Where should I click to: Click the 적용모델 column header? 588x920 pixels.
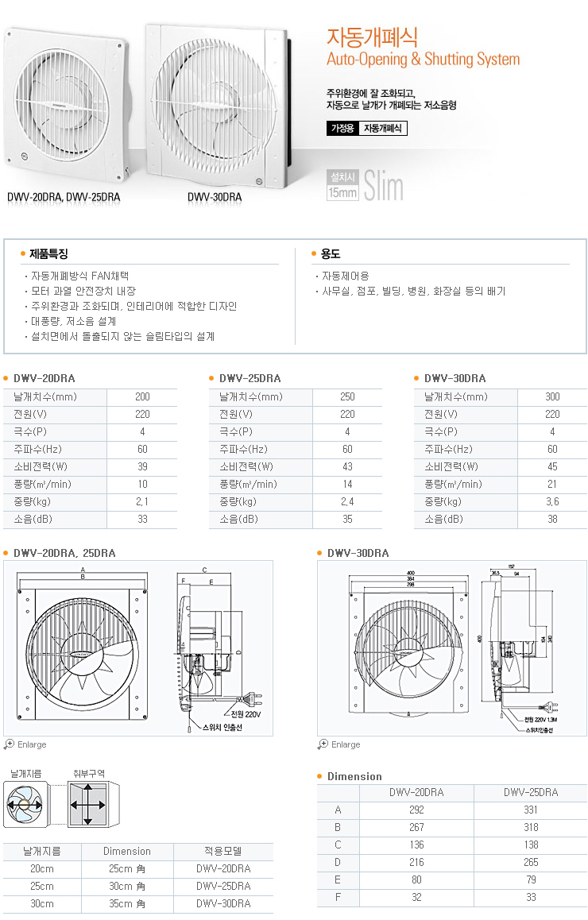tap(222, 851)
